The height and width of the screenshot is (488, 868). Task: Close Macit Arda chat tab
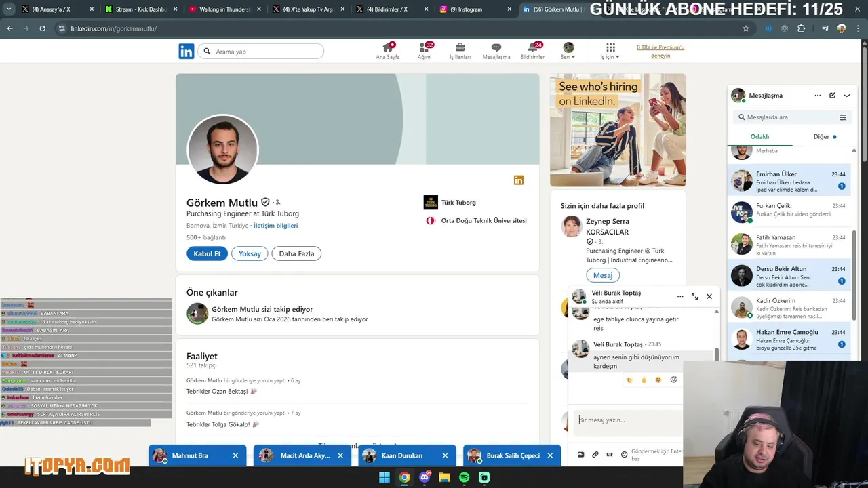pos(340,455)
